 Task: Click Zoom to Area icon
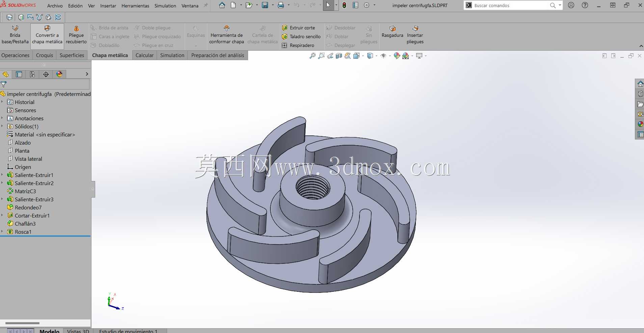coord(321,56)
